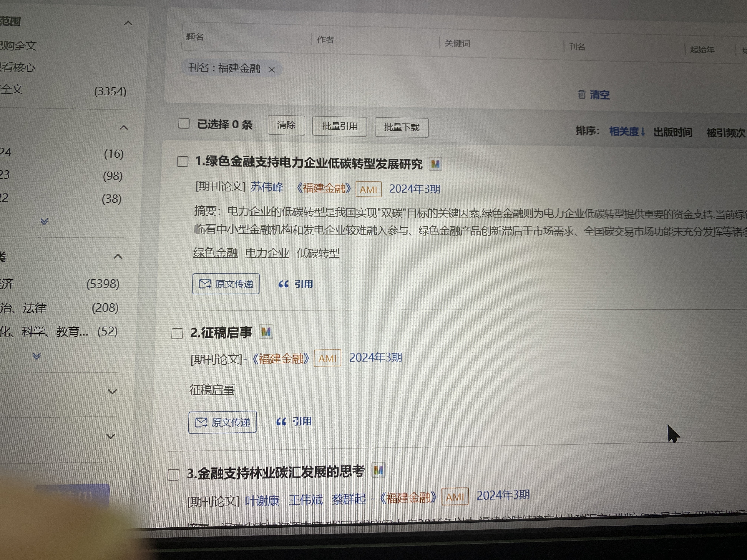Expand more categories under 法律 list
The image size is (747, 560).
(x=37, y=356)
